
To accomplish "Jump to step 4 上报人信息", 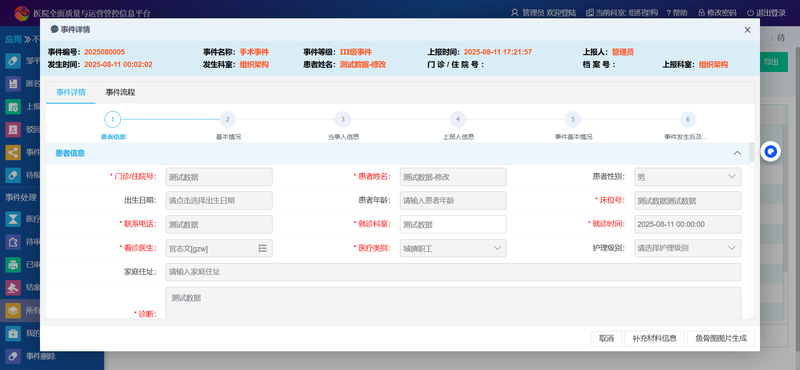I will (458, 119).
